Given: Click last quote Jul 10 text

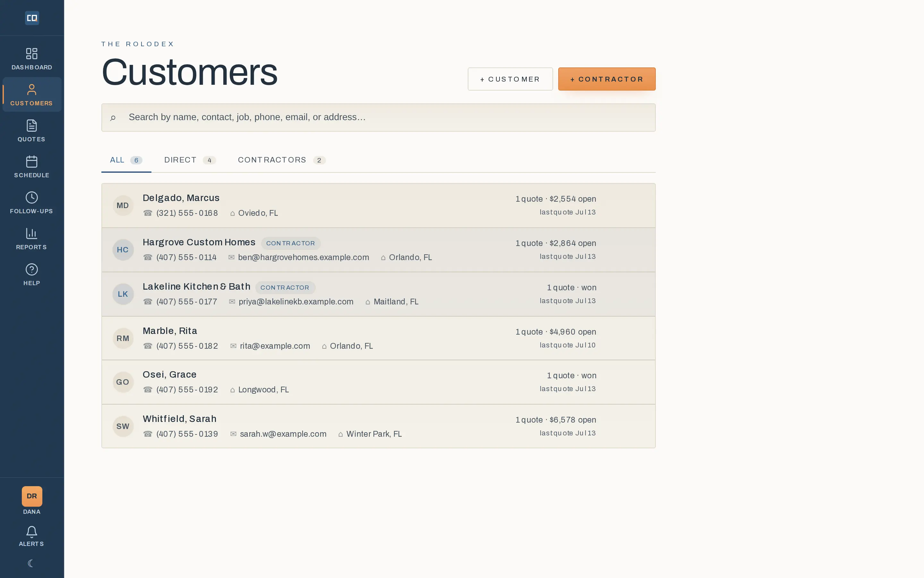Looking at the screenshot, I should pos(567,345).
